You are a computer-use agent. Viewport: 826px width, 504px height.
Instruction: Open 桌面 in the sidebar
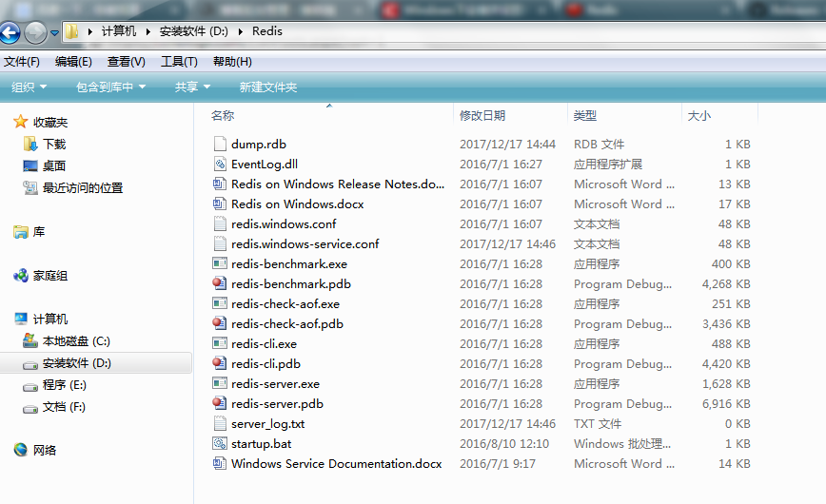coord(54,165)
